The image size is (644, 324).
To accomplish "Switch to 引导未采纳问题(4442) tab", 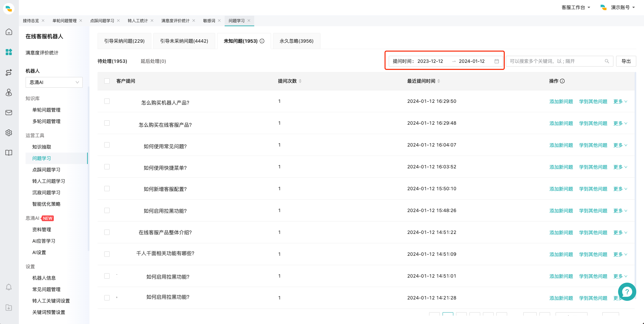I will click(184, 41).
